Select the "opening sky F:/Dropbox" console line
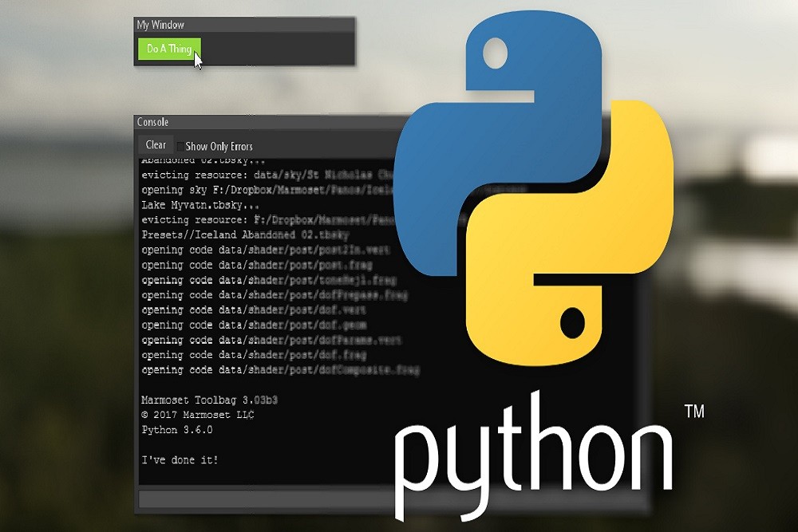The width and height of the screenshot is (798, 532). point(267,190)
